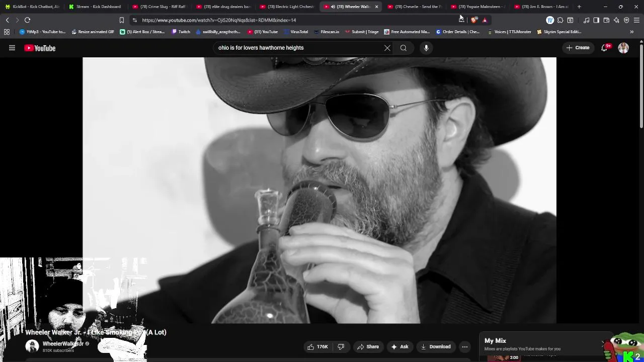Image resolution: width=644 pixels, height=362 pixels.
Task: Open Voices TTS.Monster bookmark
Action: 509,32
